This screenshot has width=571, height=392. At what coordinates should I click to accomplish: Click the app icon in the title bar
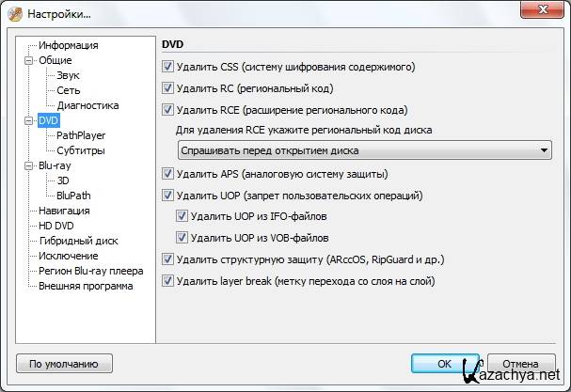pyautogui.click(x=15, y=13)
